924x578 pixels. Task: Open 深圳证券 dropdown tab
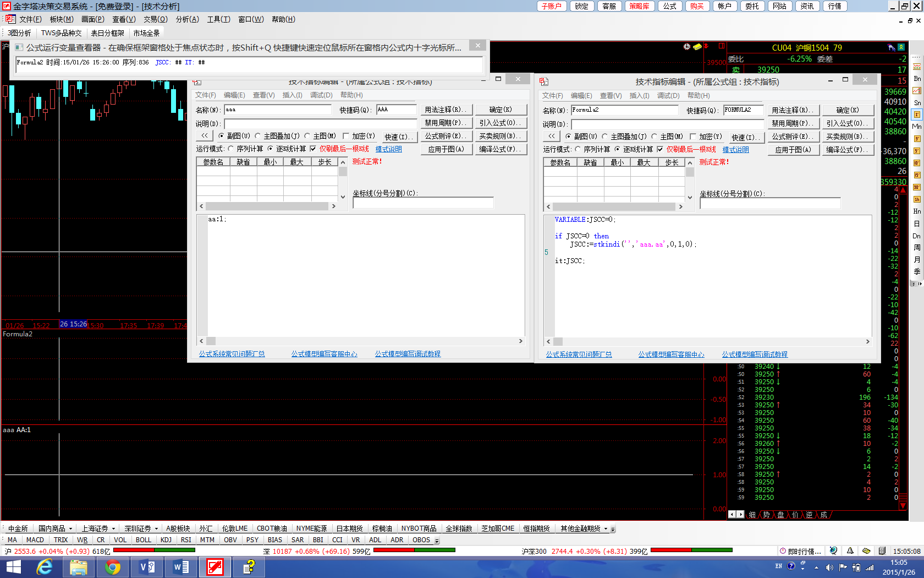point(141,528)
